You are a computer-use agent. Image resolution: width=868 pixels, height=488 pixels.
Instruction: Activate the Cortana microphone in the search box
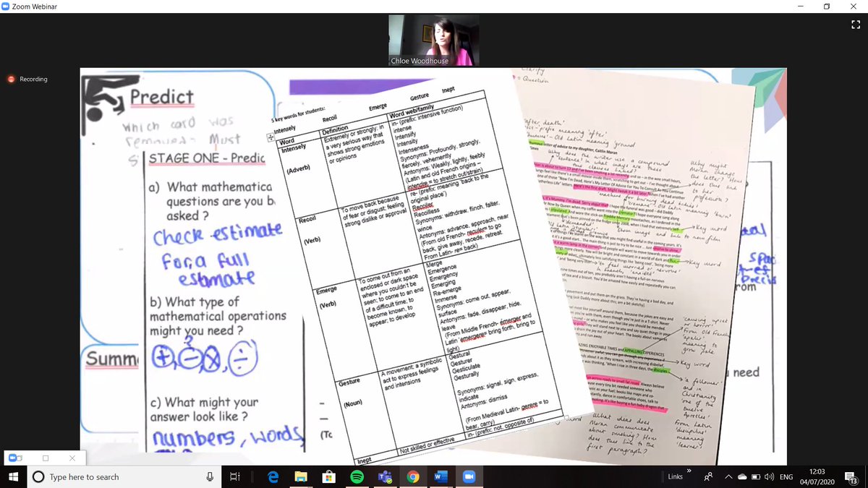pyautogui.click(x=210, y=477)
